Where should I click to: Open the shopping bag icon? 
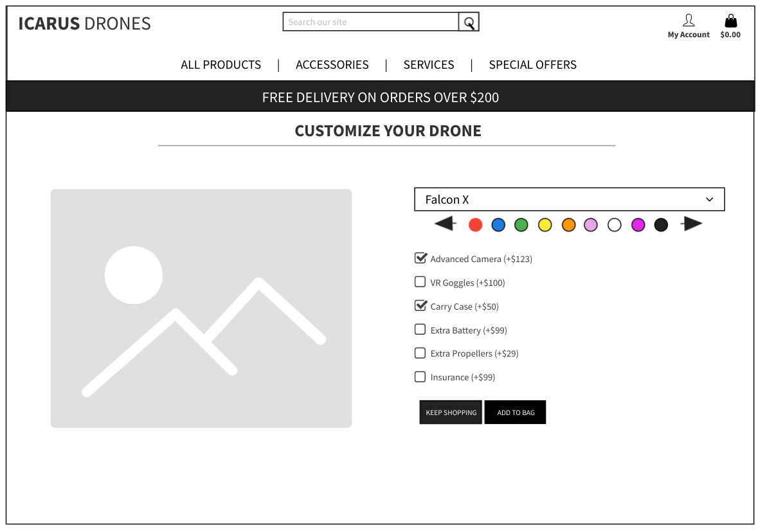coord(730,21)
